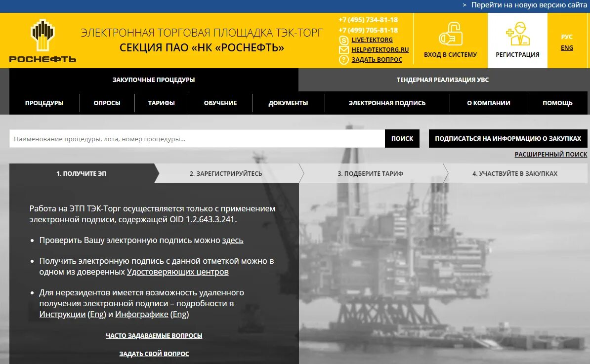Click the Rosneft logo
The width and height of the screenshot is (590, 364).
point(42,40)
